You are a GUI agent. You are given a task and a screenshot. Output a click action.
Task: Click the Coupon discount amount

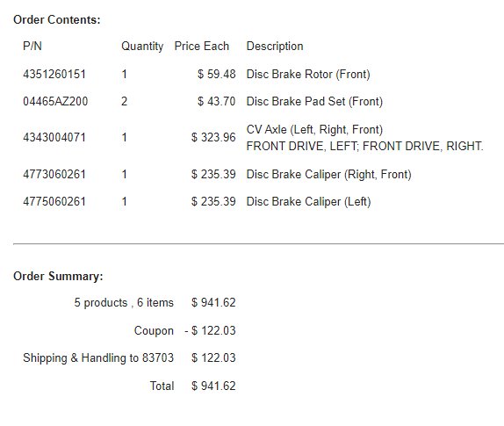210,331
